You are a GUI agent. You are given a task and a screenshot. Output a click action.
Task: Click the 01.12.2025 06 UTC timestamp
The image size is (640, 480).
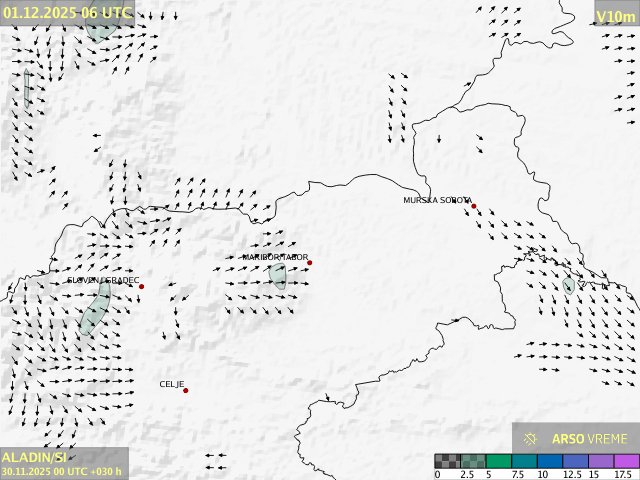(67, 12)
